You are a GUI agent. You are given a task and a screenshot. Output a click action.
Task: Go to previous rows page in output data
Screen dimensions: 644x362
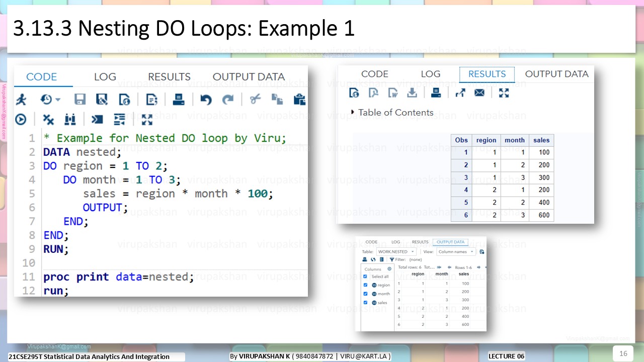click(x=449, y=267)
